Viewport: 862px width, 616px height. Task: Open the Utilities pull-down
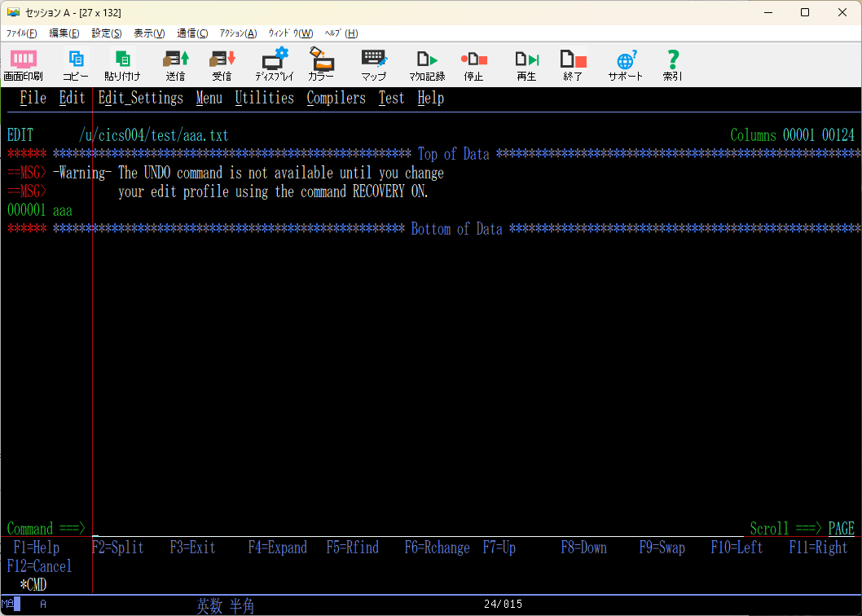pos(265,99)
